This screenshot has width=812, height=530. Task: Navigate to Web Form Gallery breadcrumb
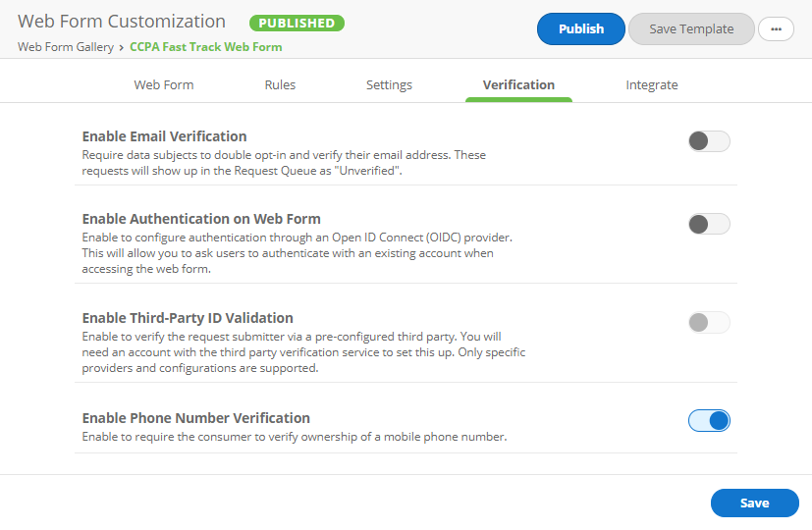(x=65, y=47)
